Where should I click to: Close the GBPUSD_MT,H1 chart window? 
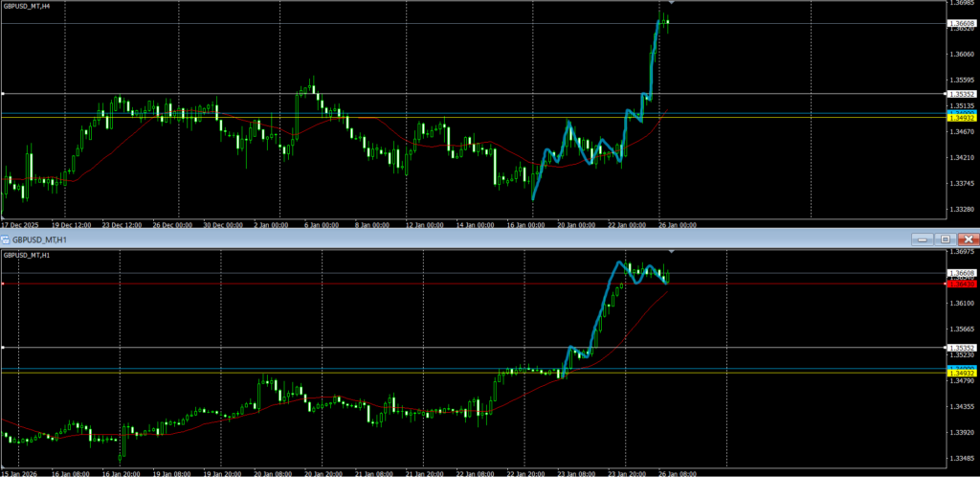(x=969, y=238)
